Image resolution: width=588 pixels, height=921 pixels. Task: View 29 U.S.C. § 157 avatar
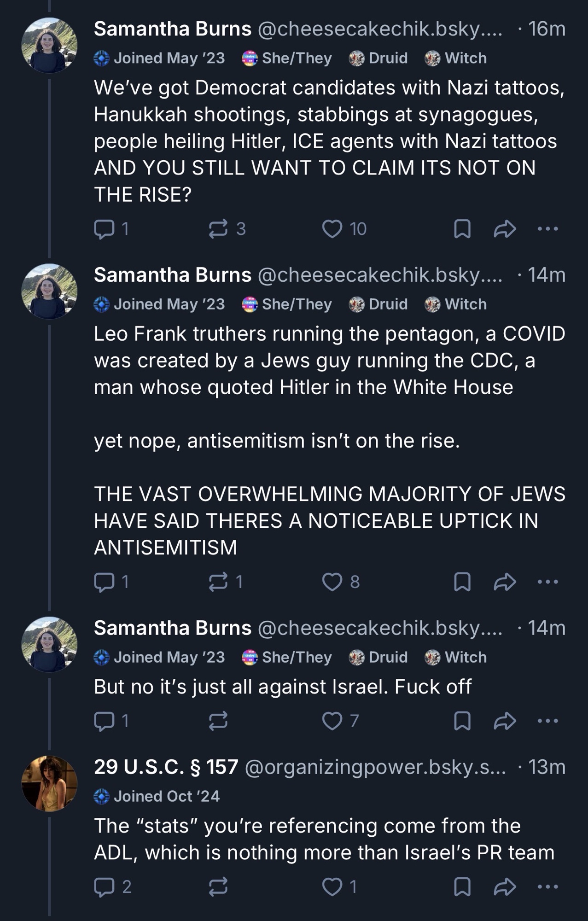[49, 783]
